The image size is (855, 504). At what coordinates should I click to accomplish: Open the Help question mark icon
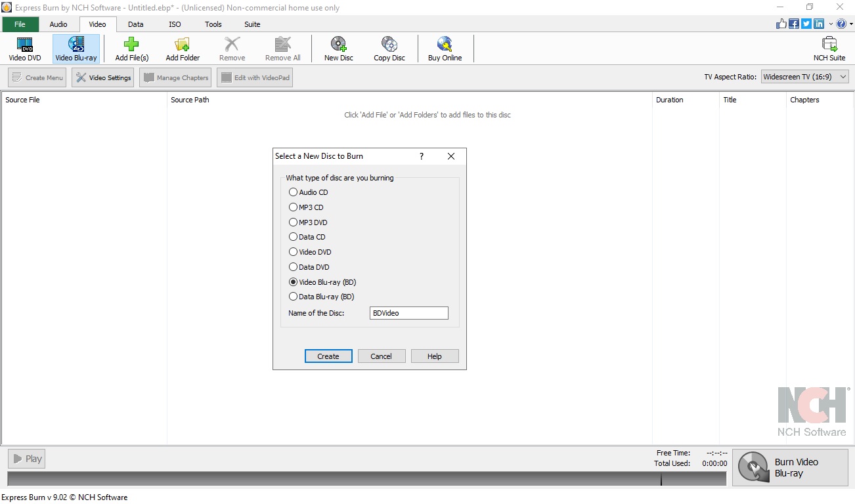coord(841,24)
